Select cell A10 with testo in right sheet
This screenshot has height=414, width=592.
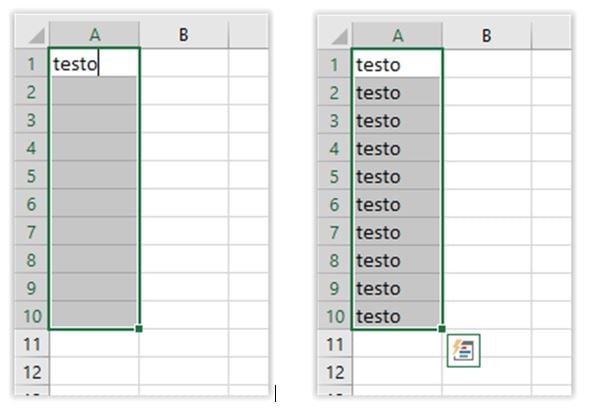397,316
